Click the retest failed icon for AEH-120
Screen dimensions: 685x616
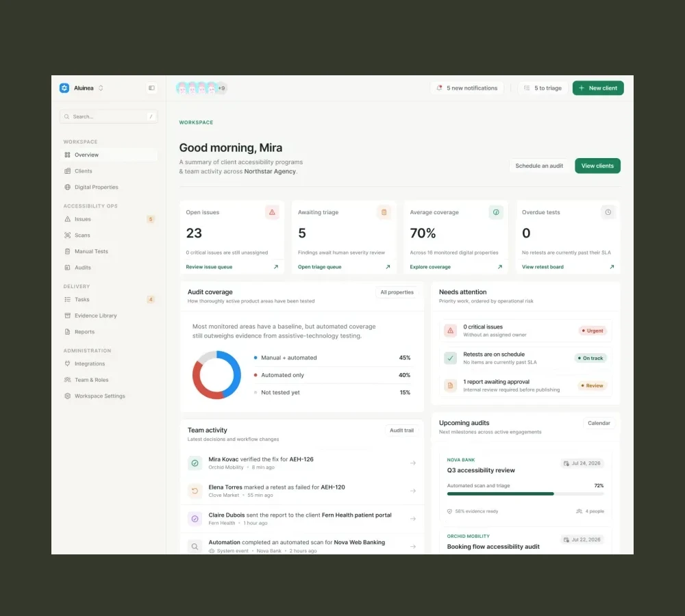point(195,491)
